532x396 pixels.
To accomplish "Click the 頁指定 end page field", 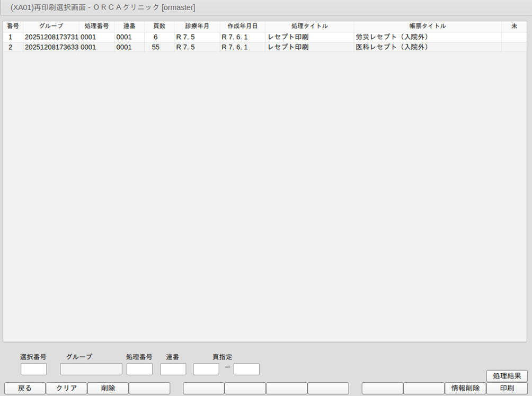I will coord(246,369).
